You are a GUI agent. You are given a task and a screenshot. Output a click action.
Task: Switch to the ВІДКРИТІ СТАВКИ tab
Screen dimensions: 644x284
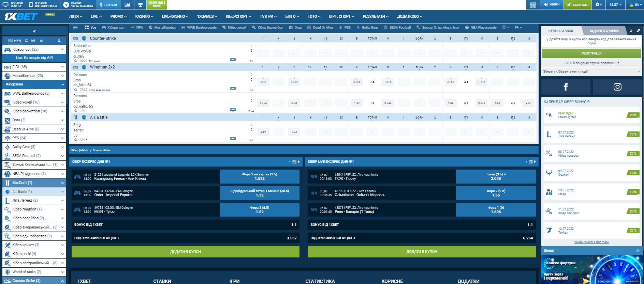[x=604, y=31]
